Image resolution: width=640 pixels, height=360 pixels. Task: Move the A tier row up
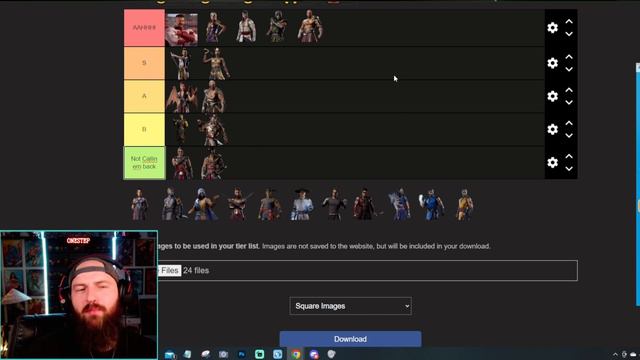pyautogui.click(x=569, y=90)
